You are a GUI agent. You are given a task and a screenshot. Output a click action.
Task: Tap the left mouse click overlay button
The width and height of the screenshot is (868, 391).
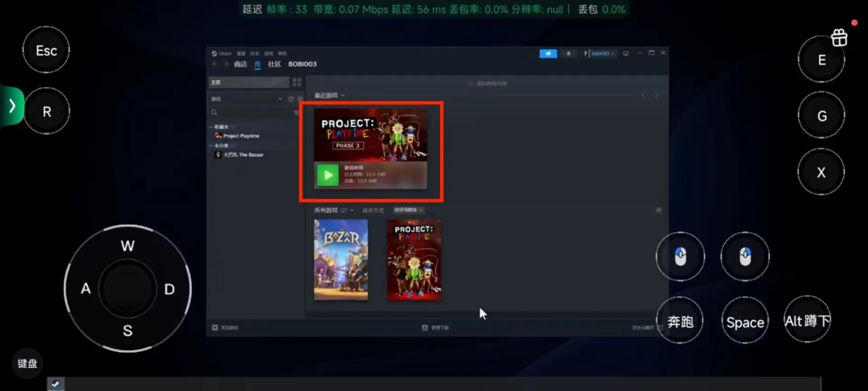click(x=680, y=257)
